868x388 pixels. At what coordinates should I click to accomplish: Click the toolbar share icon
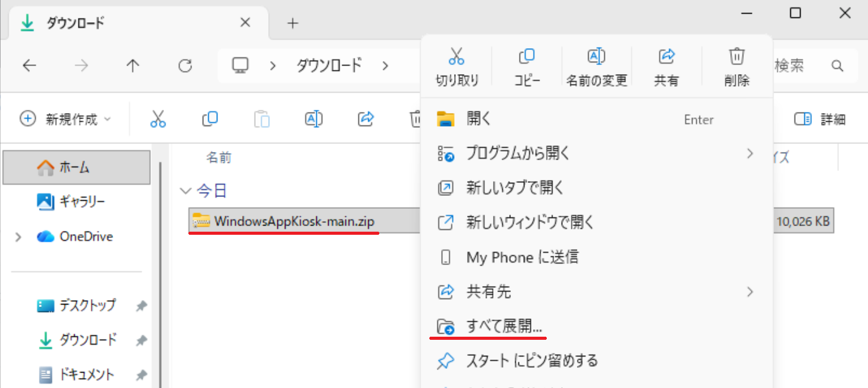[366, 119]
